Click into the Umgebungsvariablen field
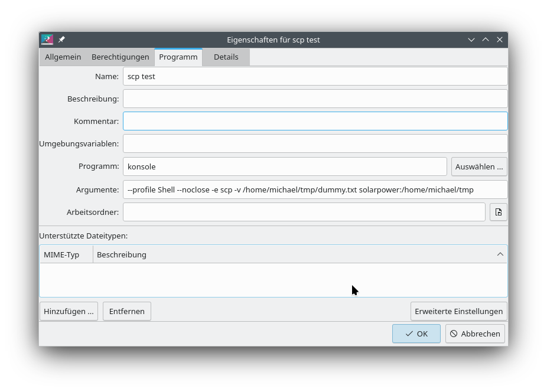The image size is (547, 392). pyautogui.click(x=315, y=143)
